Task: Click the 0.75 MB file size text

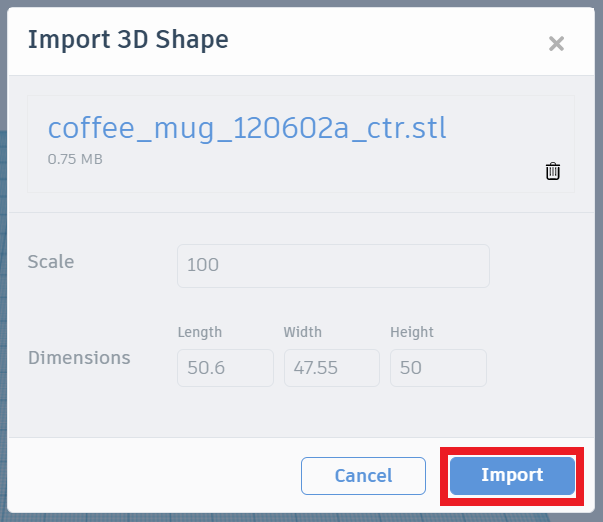Action: click(75, 159)
